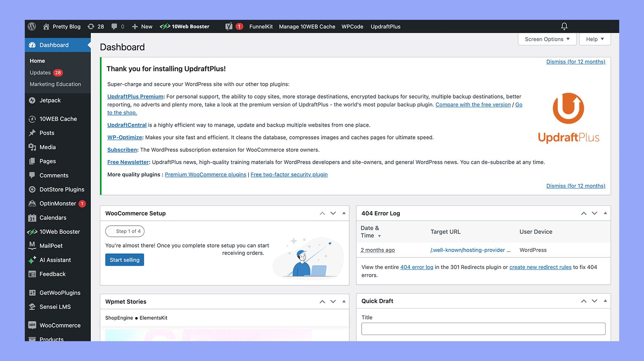Open the OptinMonster sidebar item

(x=58, y=203)
